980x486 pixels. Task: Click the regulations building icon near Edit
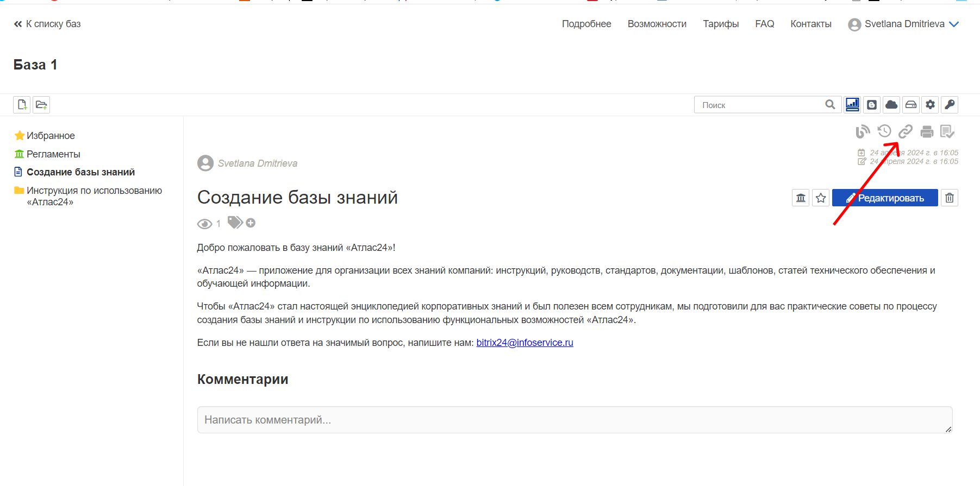(x=801, y=198)
